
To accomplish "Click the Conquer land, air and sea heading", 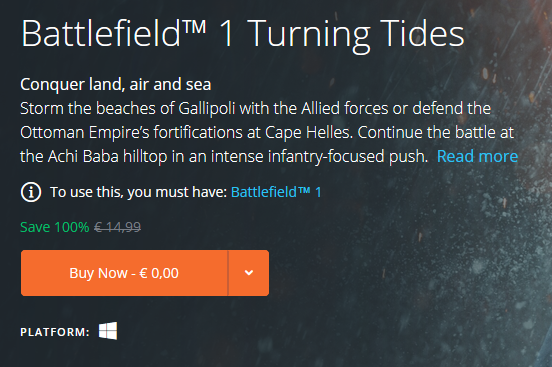I will point(115,85).
